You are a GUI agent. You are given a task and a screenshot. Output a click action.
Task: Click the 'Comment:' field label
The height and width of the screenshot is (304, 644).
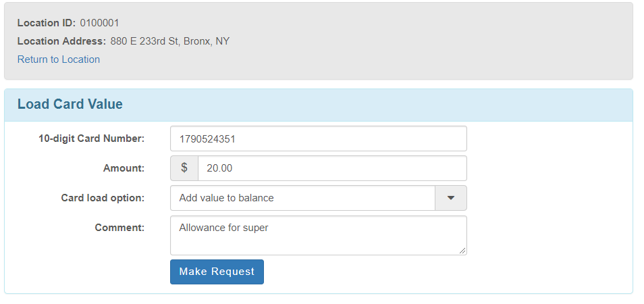[119, 228]
